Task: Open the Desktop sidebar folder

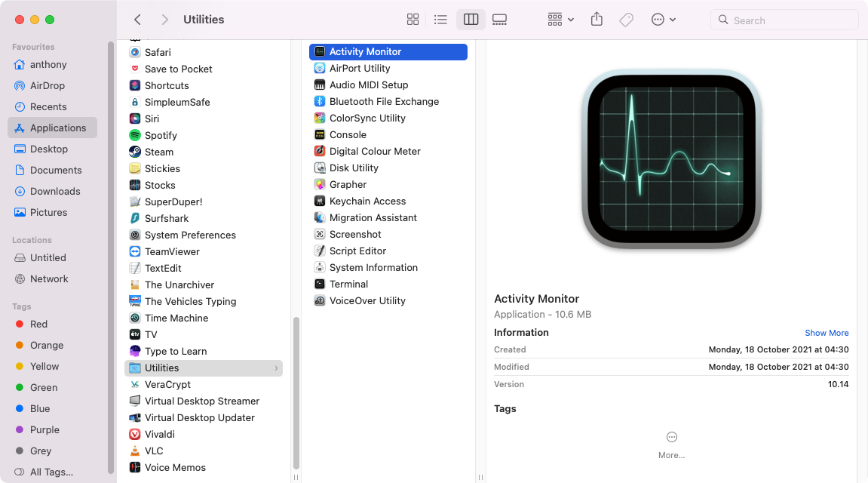Action: 53,149
